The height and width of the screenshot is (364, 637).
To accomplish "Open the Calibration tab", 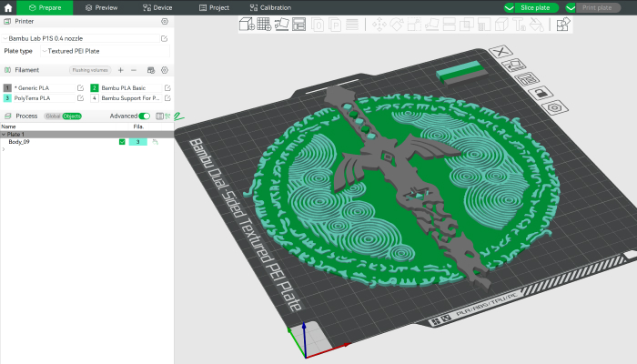I will [270, 7].
